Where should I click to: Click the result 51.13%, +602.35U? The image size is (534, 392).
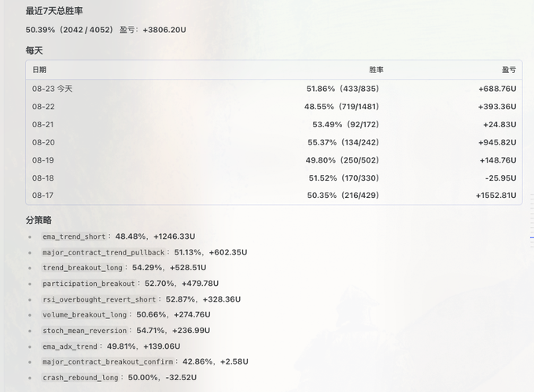tap(211, 252)
